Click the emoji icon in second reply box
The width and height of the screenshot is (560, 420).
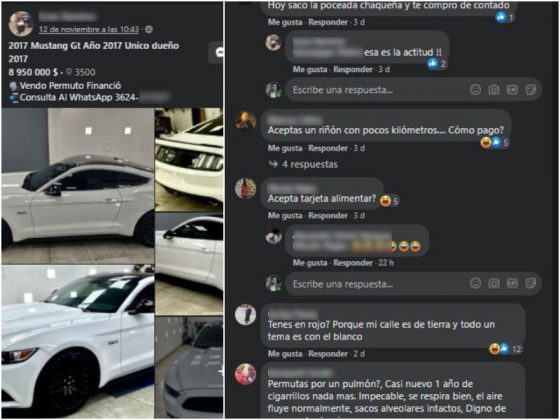point(475,283)
